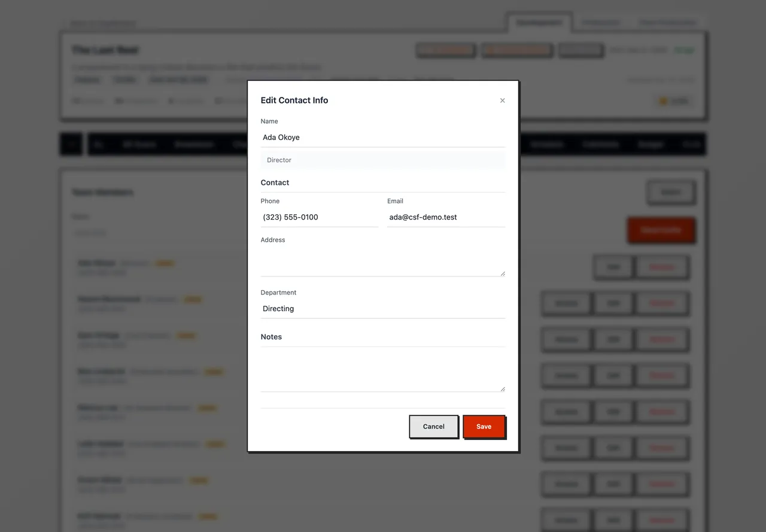Image resolution: width=766 pixels, height=532 pixels.
Task: Click the "Name" field label
Action: pos(269,121)
